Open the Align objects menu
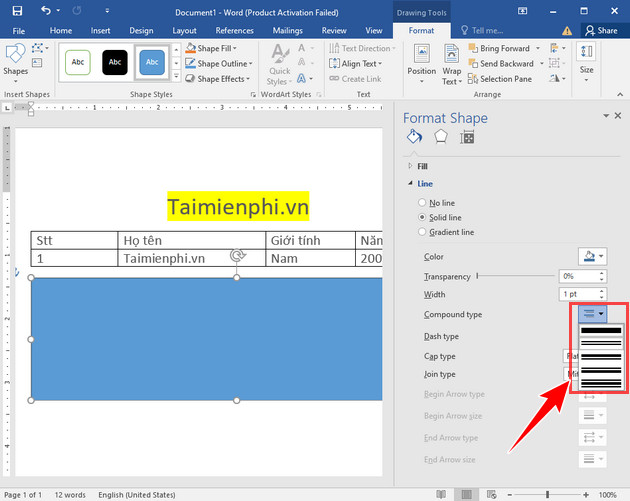The image size is (630, 501). click(558, 48)
